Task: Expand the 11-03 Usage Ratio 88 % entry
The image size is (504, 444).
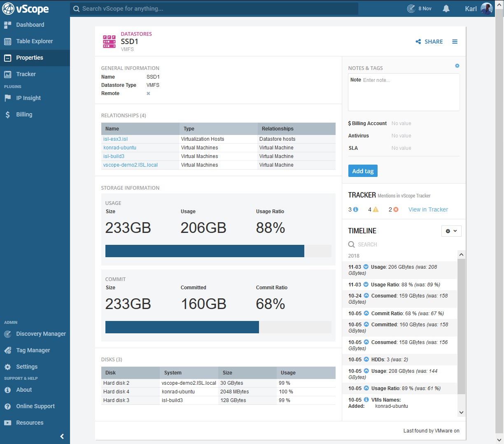Action: pyautogui.click(x=366, y=285)
